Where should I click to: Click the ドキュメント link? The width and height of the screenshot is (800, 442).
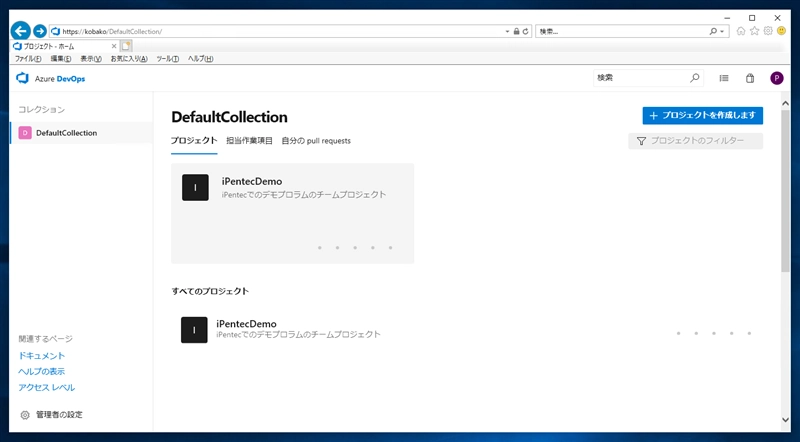[42, 356]
